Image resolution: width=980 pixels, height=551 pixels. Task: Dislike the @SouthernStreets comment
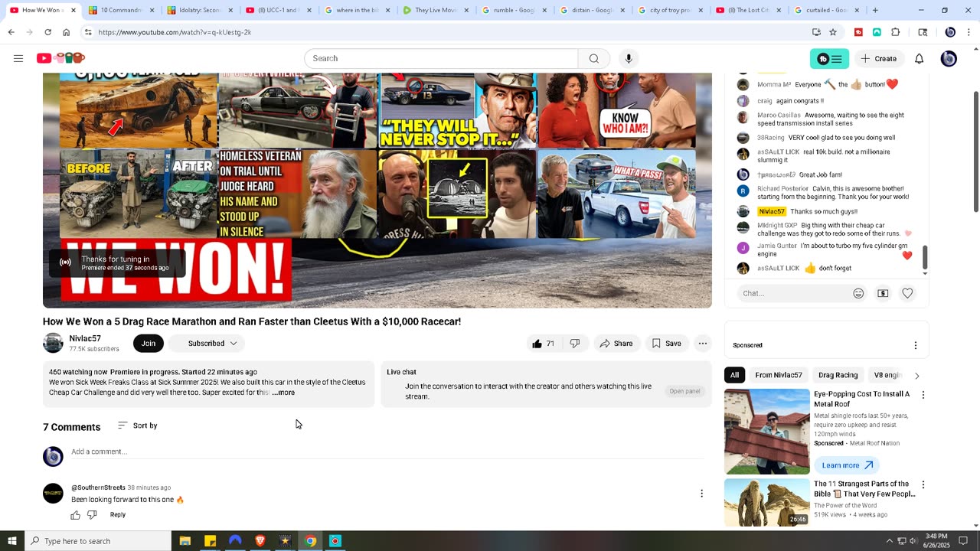tap(92, 515)
